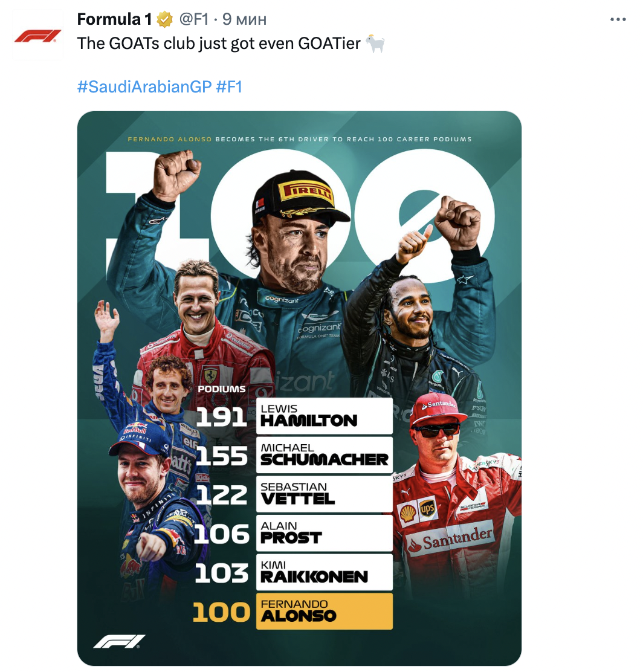The width and height of the screenshot is (643, 672).
Task: Click the goat emoji in the tweet
Action: pyautogui.click(x=375, y=44)
